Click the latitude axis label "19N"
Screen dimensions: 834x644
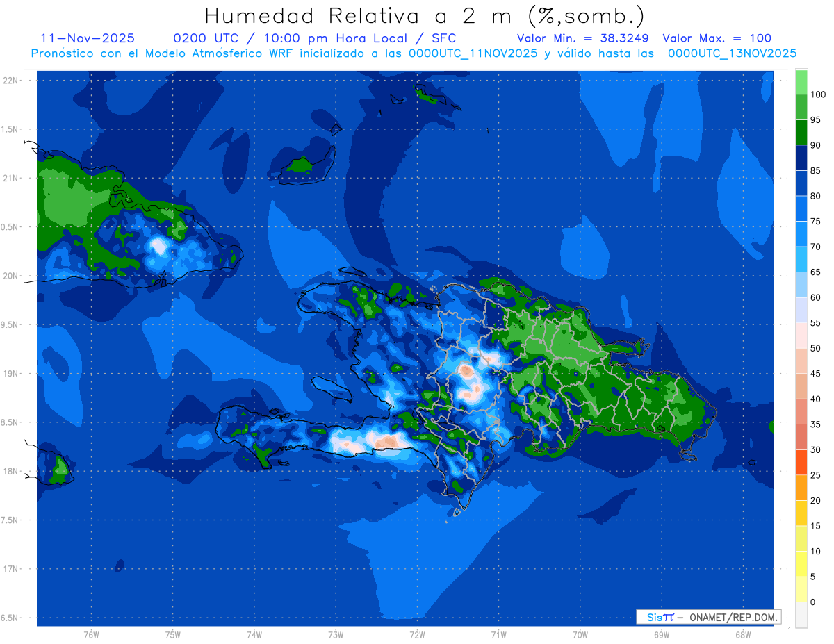pyautogui.click(x=12, y=374)
